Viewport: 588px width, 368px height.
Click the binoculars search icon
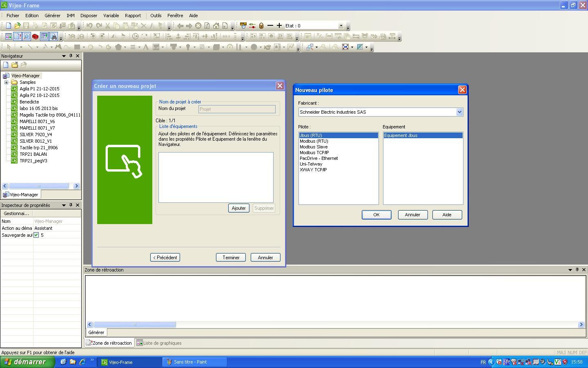(x=53, y=37)
